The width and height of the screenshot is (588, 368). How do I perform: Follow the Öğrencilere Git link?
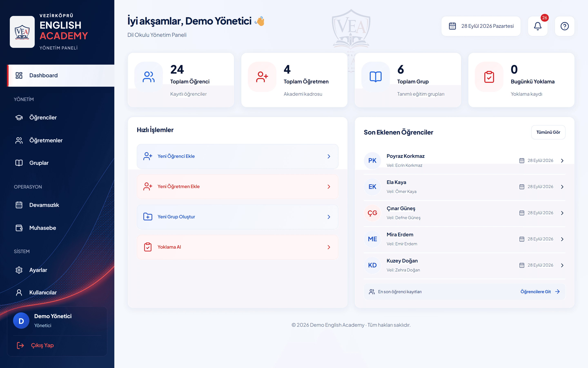[540, 292]
